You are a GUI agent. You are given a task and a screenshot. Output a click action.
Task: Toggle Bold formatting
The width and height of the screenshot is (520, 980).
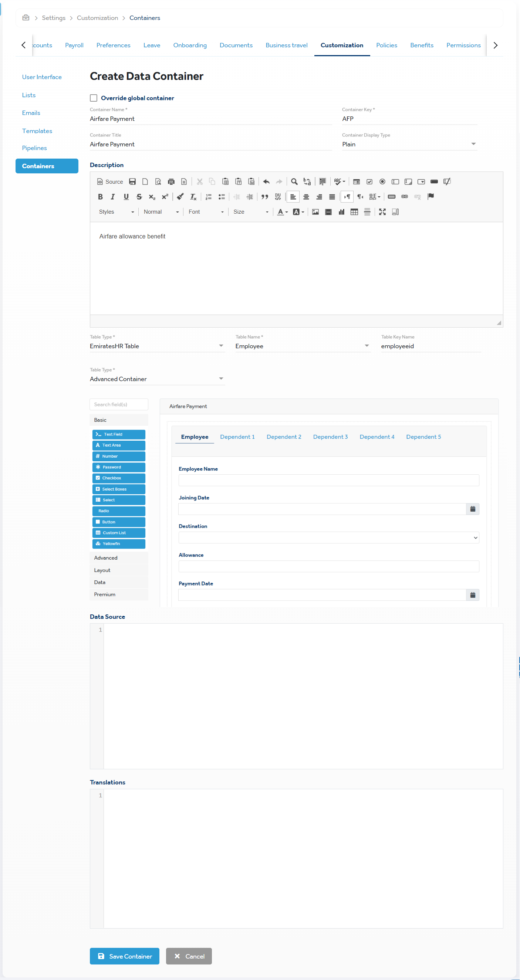coord(100,197)
